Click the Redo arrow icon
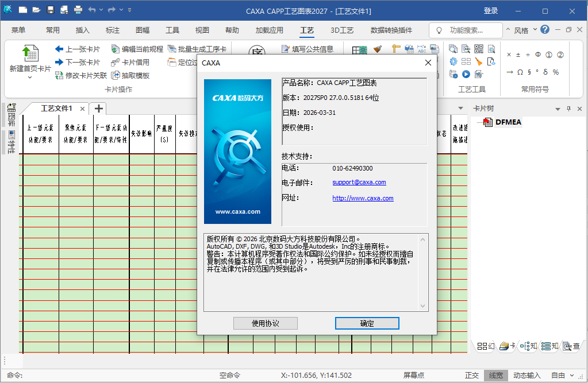The image size is (588, 383). pos(112,10)
